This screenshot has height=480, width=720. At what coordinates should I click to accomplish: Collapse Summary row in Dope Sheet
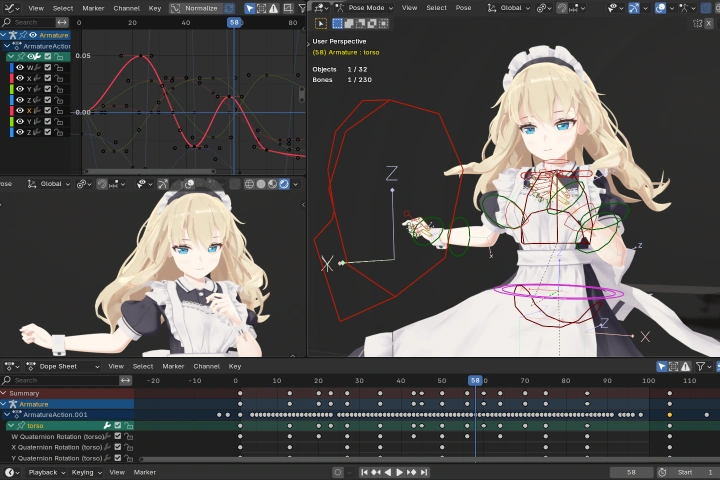(4, 393)
